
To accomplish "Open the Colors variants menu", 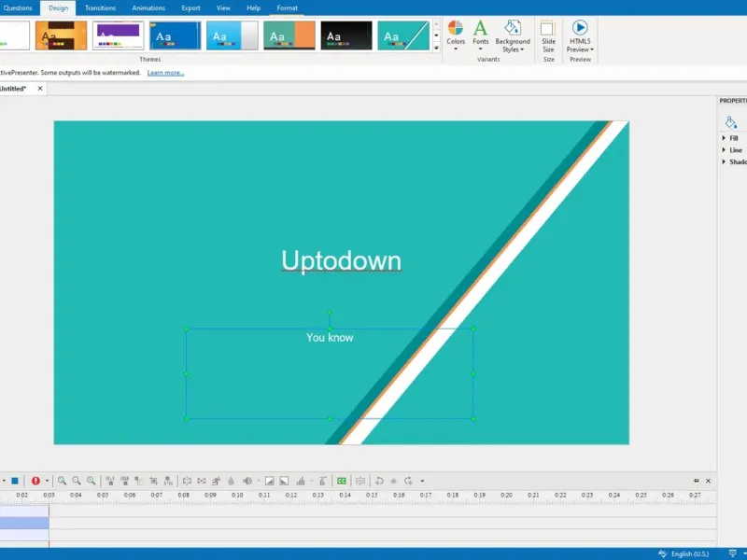I will click(456, 35).
